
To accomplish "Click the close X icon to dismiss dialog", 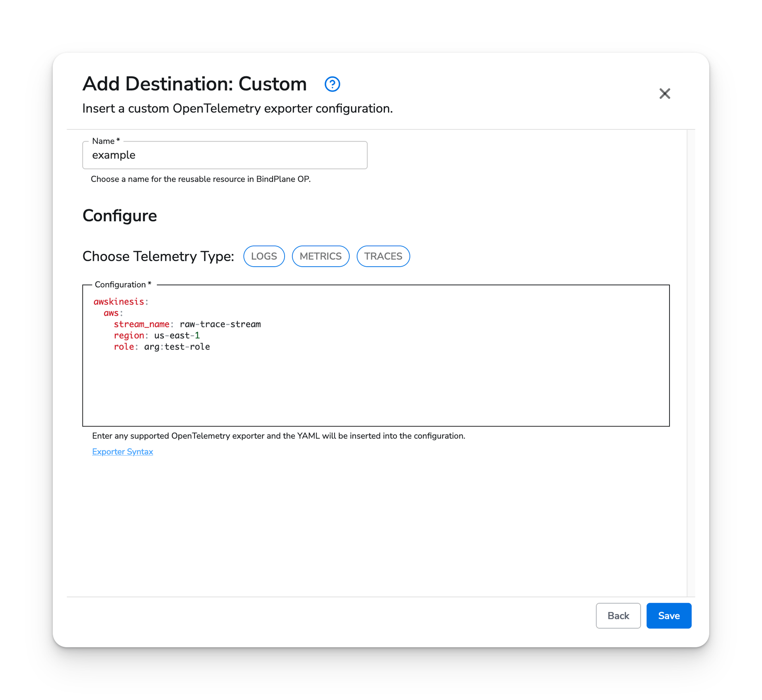I will (664, 93).
